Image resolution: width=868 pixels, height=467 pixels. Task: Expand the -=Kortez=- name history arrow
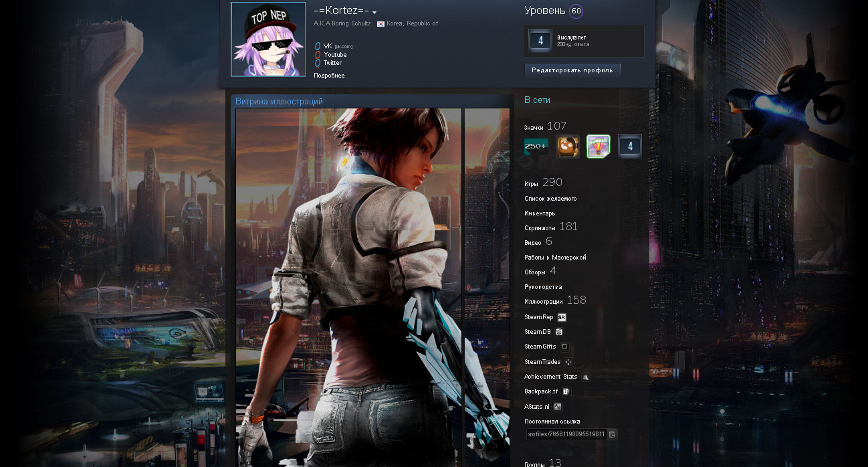374,13
